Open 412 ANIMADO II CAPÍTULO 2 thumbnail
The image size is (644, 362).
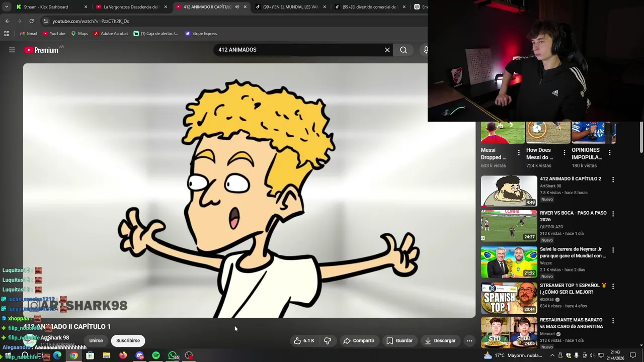click(509, 191)
